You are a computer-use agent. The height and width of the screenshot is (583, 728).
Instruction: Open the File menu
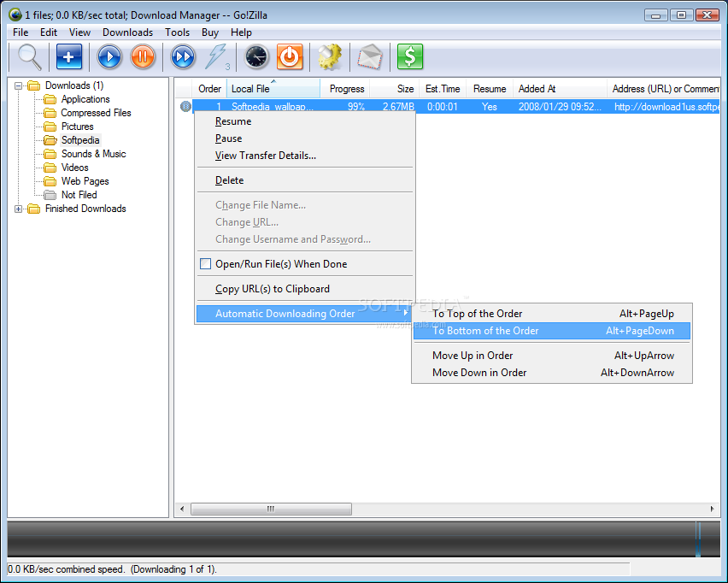21,32
